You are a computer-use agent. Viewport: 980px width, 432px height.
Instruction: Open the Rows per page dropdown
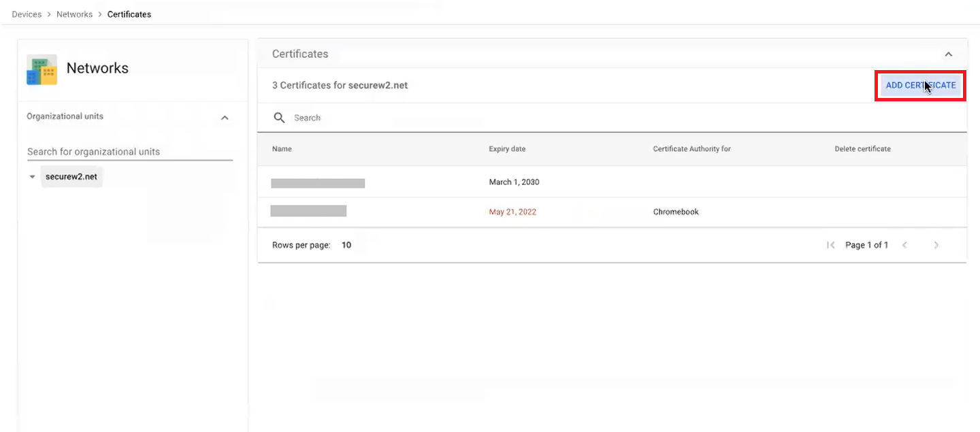pyautogui.click(x=346, y=245)
